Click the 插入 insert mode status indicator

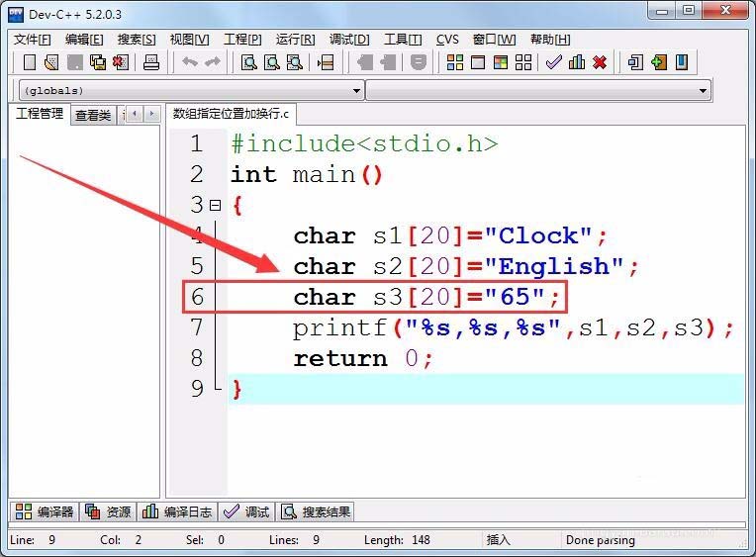[x=498, y=539]
